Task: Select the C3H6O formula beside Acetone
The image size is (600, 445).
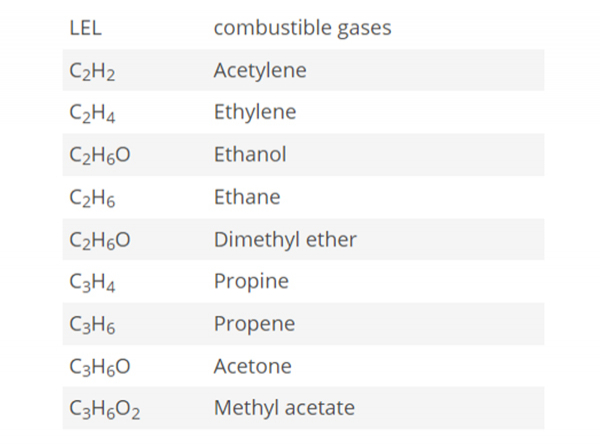Action: click(x=100, y=367)
